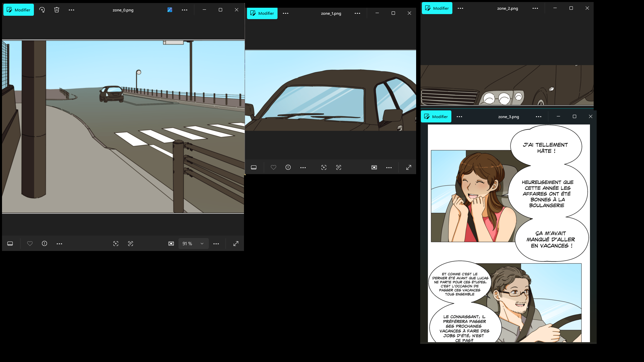This screenshot has width=644, height=362.
Task: Delete the zone_0.png image
Action: tap(57, 10)
